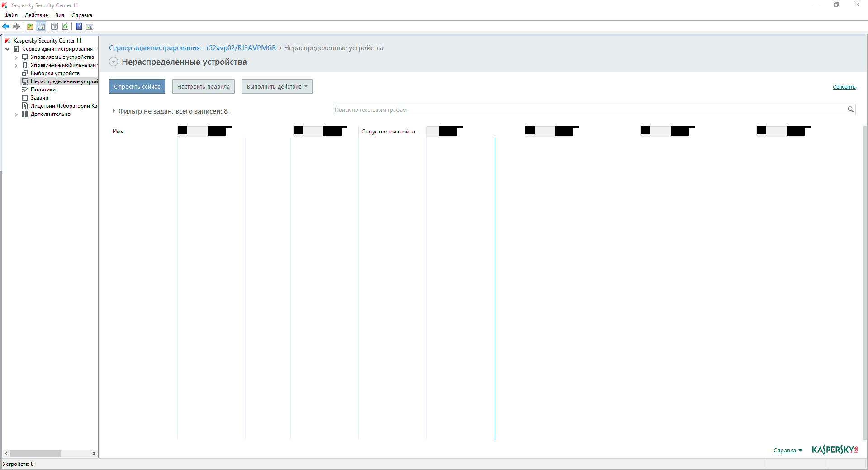Click the Задачи clipboard icon

(x=25, y=98)
